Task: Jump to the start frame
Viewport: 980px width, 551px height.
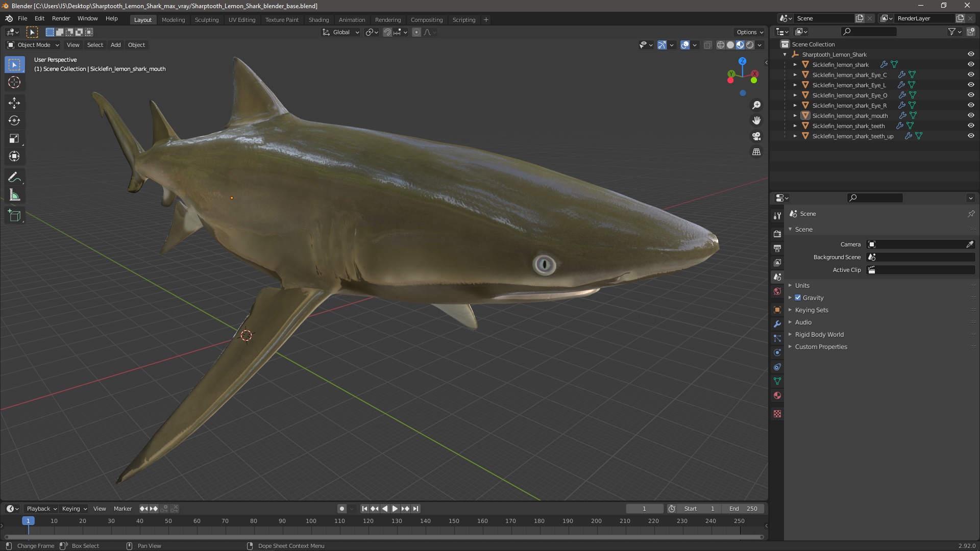Action: [364, 509]
